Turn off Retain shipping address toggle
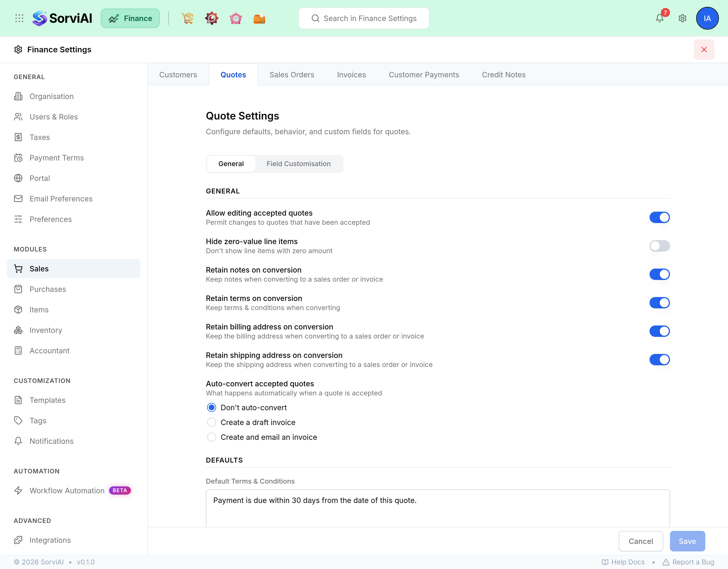Viewport: 728px width, 569px height. (659, 360)
